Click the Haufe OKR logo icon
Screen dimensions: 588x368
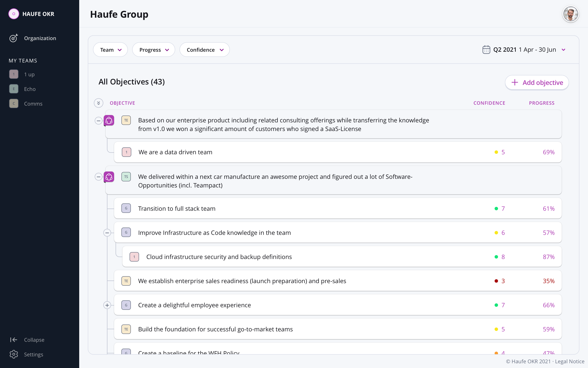[x=14, y=14]
